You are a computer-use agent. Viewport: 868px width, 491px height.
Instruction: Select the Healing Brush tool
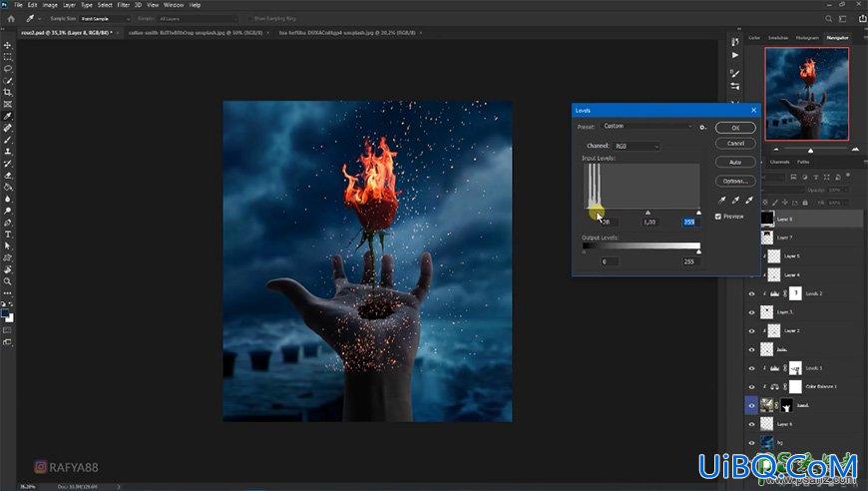click(7, 128)
